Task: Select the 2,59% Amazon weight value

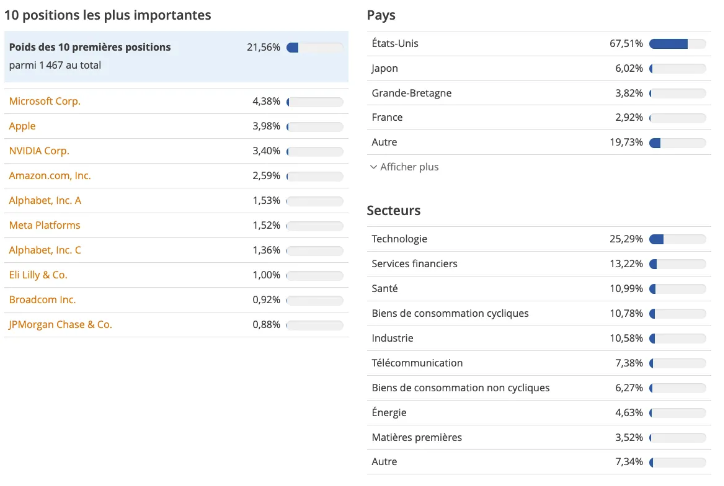Action: 266,176
